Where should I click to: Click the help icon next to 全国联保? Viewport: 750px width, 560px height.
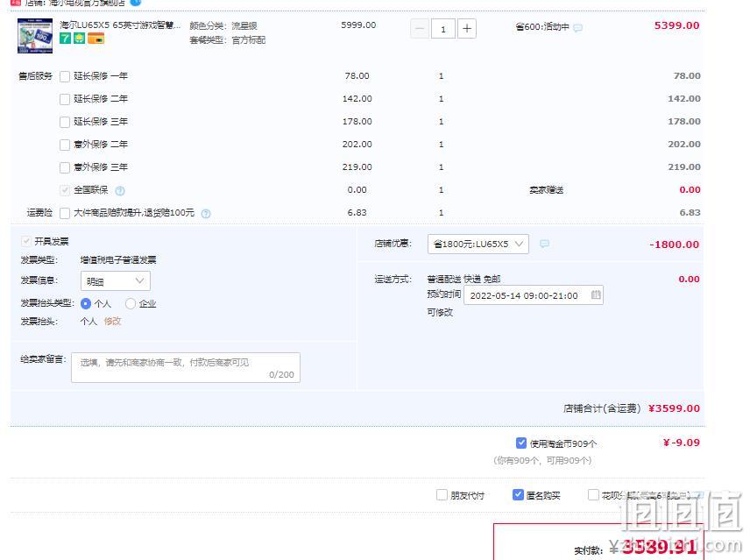[120, 191]
